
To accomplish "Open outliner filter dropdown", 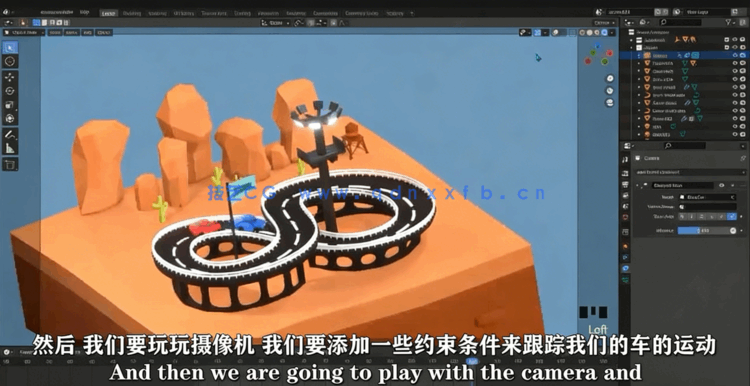I will pyautogui.click(x=730, y=22).
